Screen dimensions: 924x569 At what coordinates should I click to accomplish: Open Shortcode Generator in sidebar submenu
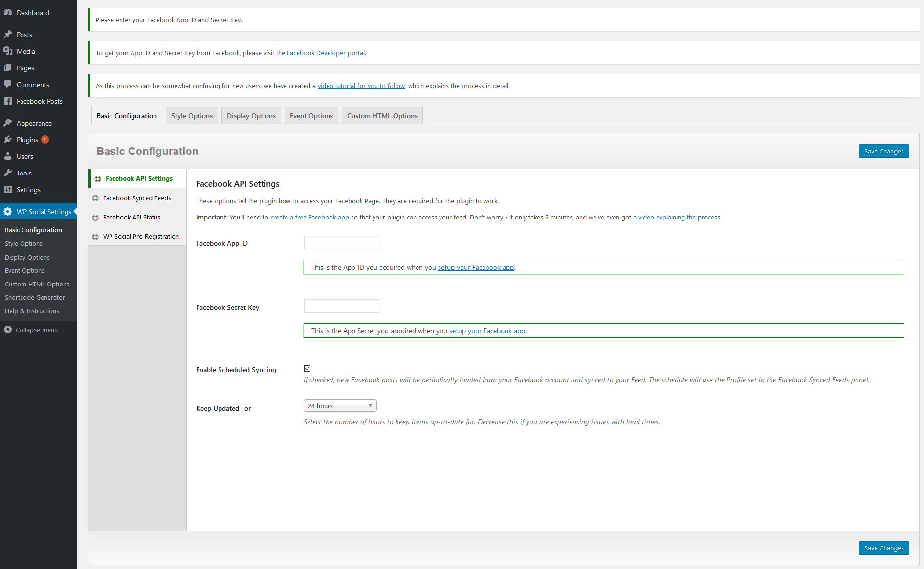[35, 298]
